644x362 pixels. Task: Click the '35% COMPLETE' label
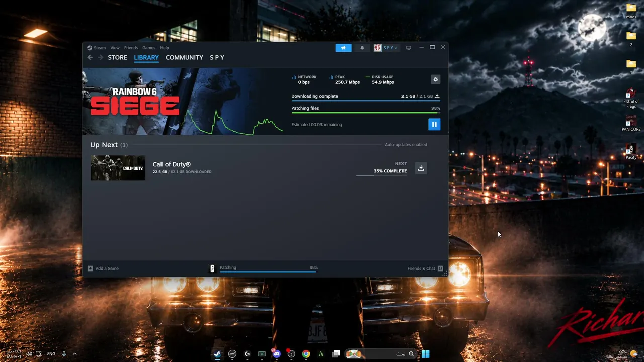pyautogui.click(x=390, y=171)
